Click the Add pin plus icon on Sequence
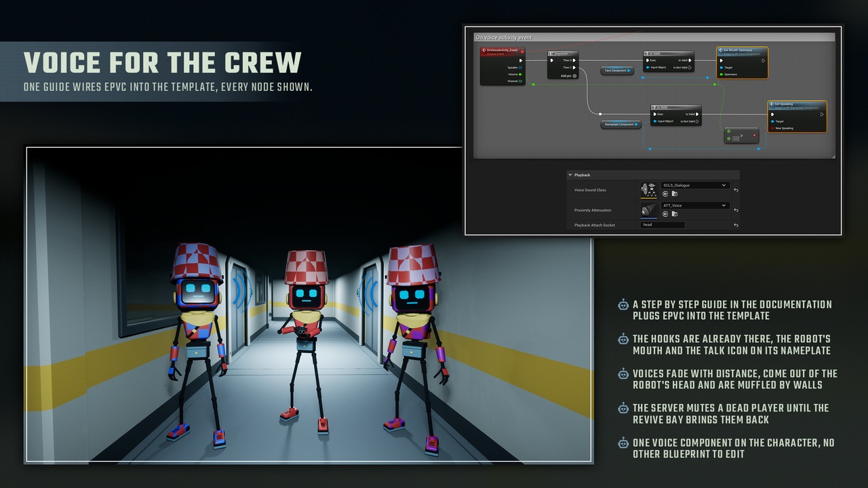 pyautogui.click(x=574, y=76)
